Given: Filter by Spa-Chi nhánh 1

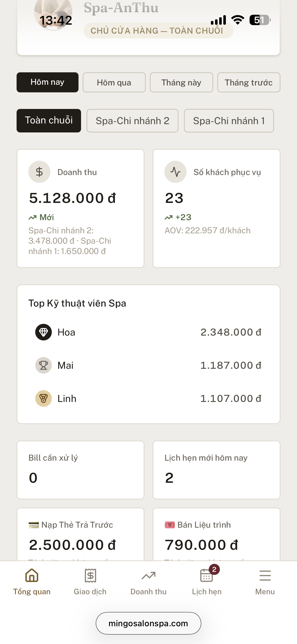Looking at the screenshot, I should click(x=229, y=121).
